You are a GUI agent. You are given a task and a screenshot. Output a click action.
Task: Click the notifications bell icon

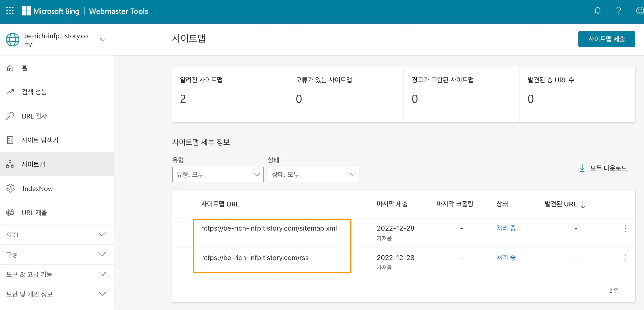[x=597, y=11]
